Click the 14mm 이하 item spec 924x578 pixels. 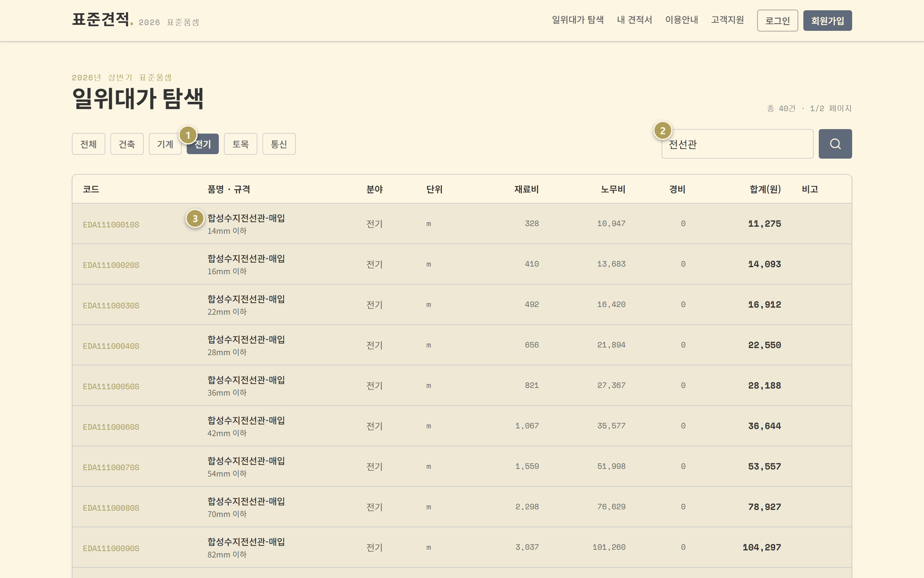coord(227,231)
